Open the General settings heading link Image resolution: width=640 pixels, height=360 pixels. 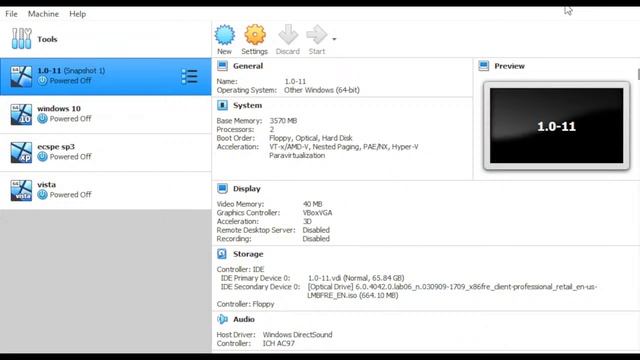pos(248,66)
